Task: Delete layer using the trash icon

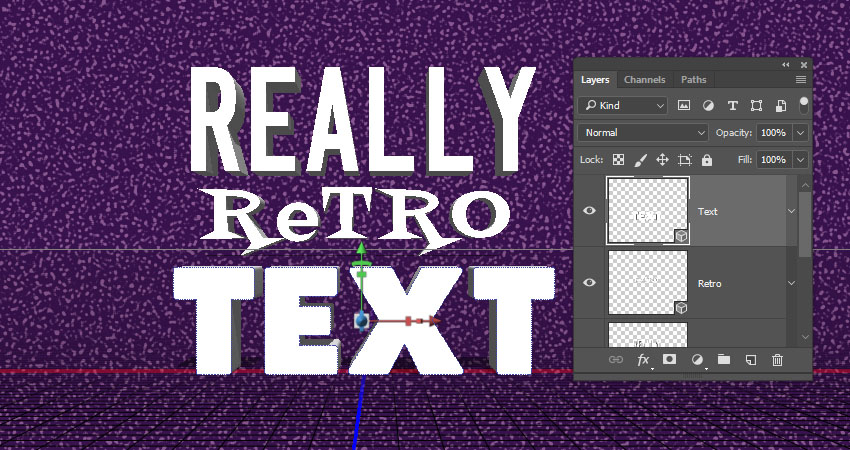Action: pyautogui.click(x=777, y=360)
